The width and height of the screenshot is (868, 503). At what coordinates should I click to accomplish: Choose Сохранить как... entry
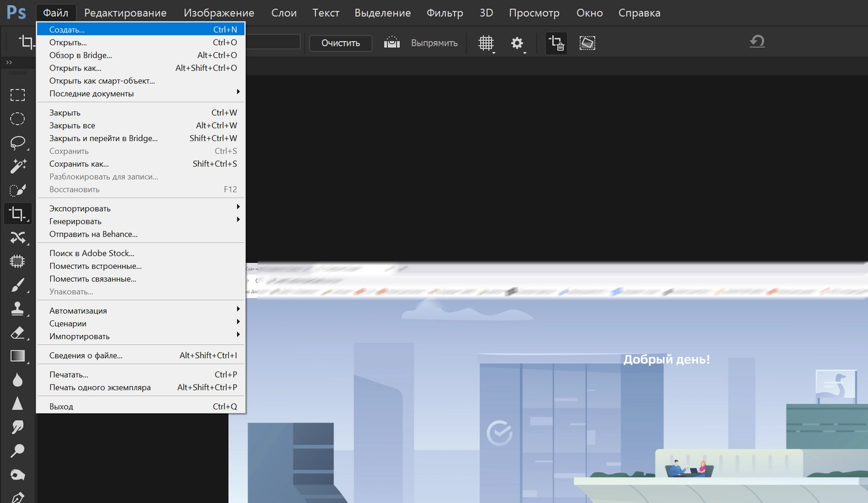pyautogui.click(x=141, y=164)
